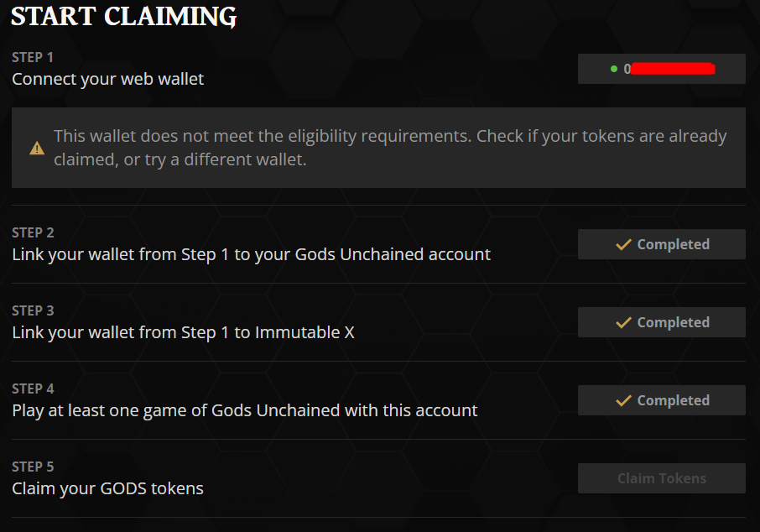Select the STEP 2 label
This screenshot has height=532, width=760.
[x=33, y=232]
